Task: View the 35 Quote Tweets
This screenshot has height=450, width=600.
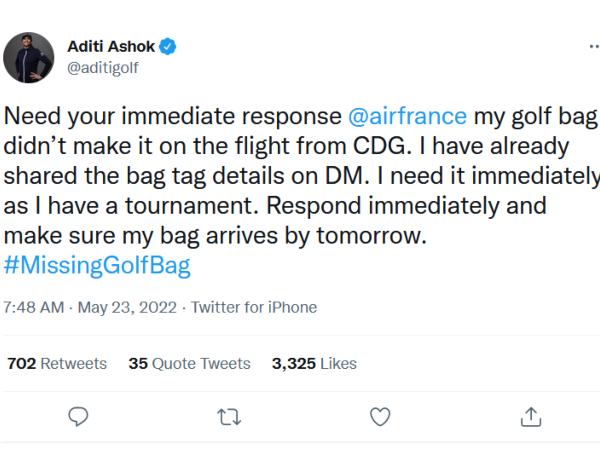Action: tap(190, 364)
